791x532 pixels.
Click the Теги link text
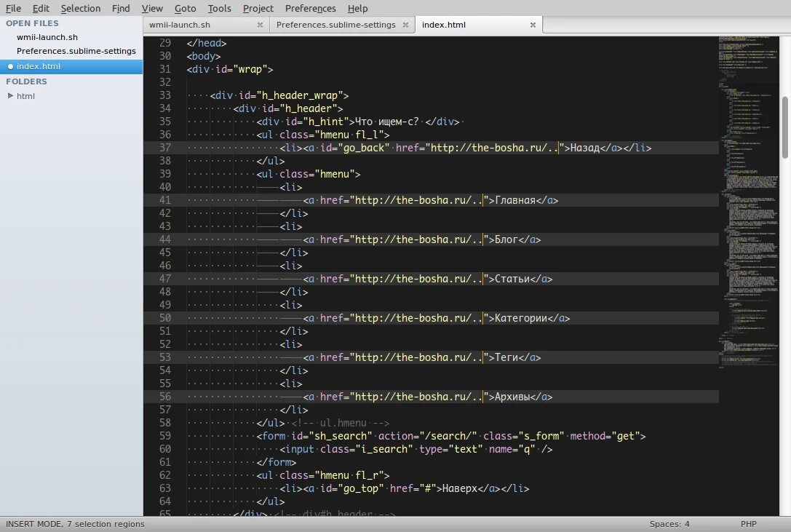pos(506,358)
